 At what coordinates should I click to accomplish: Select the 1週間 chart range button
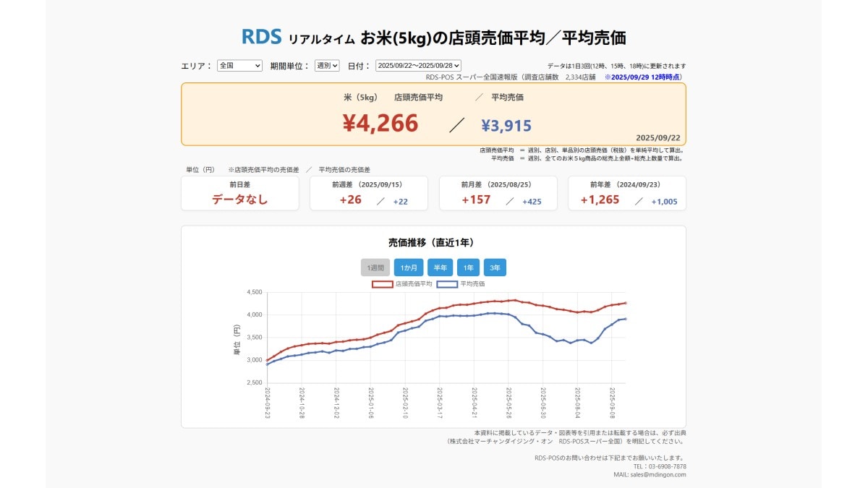(x=375, y=267)
